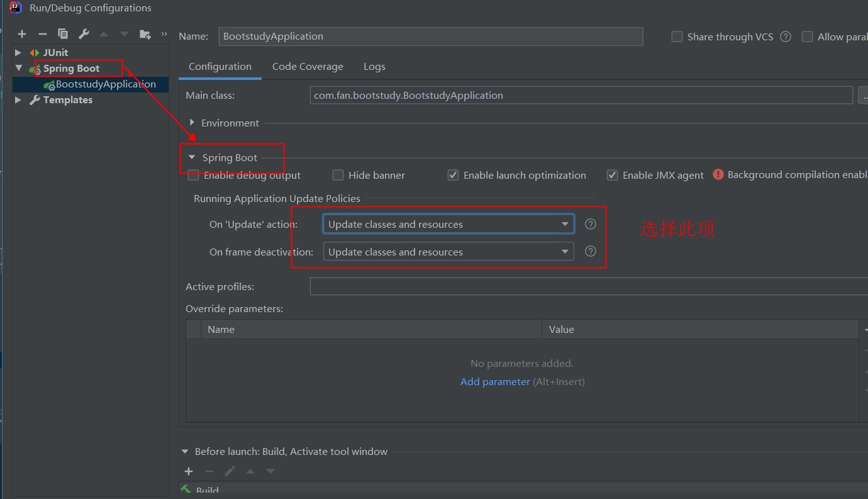Screen dimensions: 868x499
Task: Click the Active profiles input field
Action: 589,286
